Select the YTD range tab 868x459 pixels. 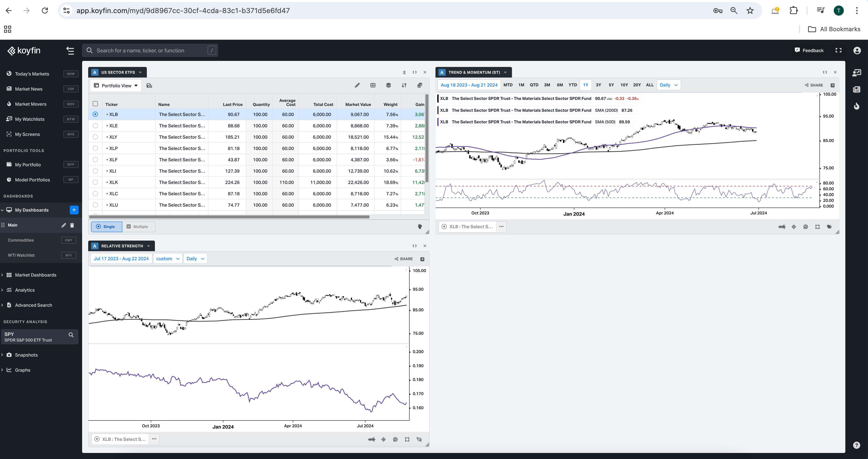(573, 85)
